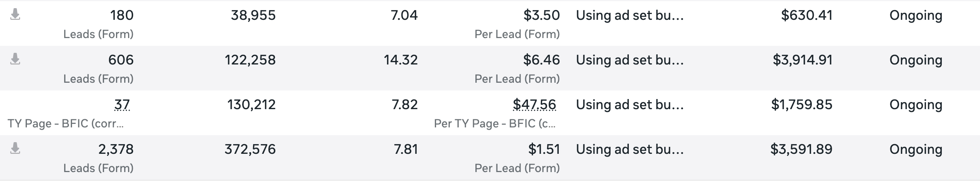980x181 pixels.
Task: Click download icon beside 606 leads row
Action: 15,59
